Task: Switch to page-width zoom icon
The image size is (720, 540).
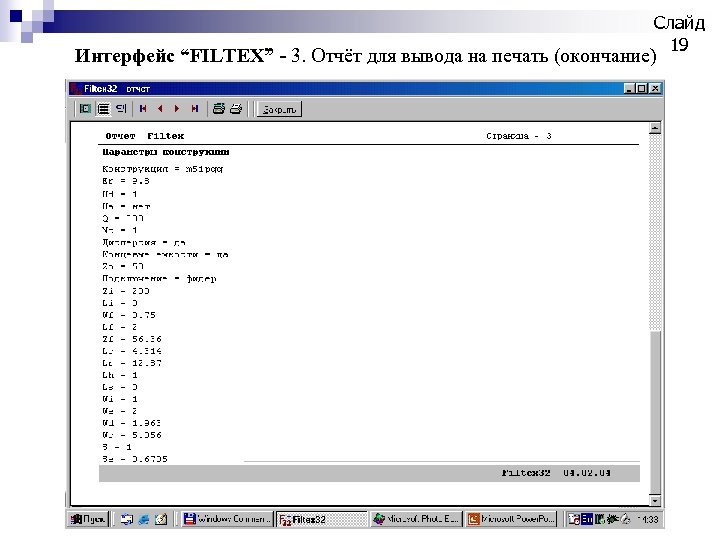Action: [121, 109]
